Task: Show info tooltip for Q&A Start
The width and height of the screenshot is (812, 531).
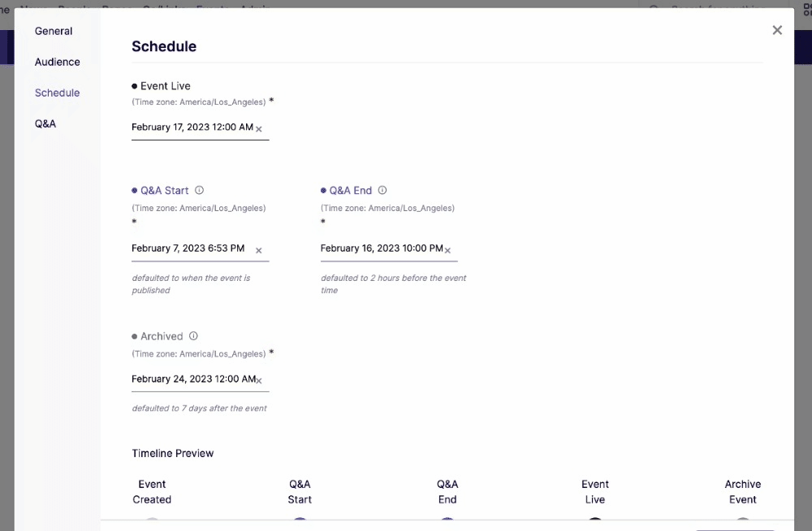Action: point(199,190)
